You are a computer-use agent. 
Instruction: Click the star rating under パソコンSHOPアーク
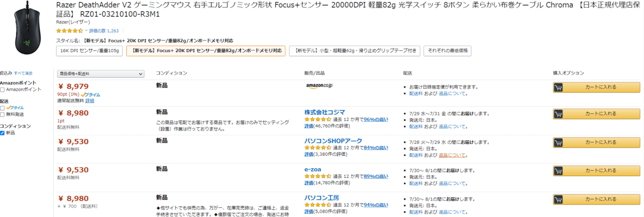pyautogui.click(x=318, y=148)
